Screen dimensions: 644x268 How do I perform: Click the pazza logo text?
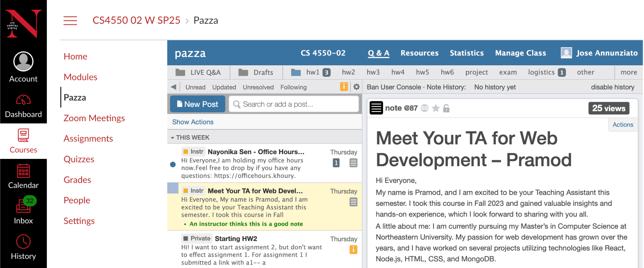click(190, 53)
